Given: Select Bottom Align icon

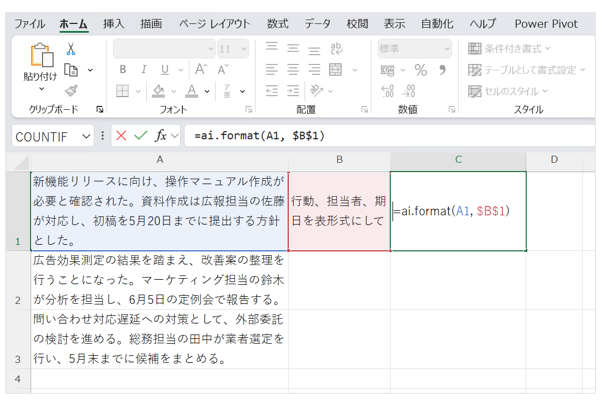Looking at the screenshot, I should point(314,49).
